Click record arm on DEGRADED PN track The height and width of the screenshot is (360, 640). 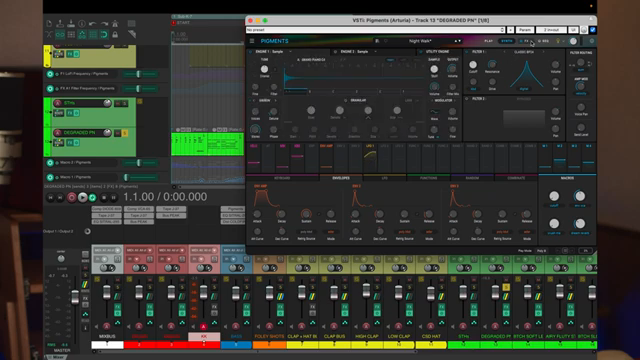click(58, 133)
